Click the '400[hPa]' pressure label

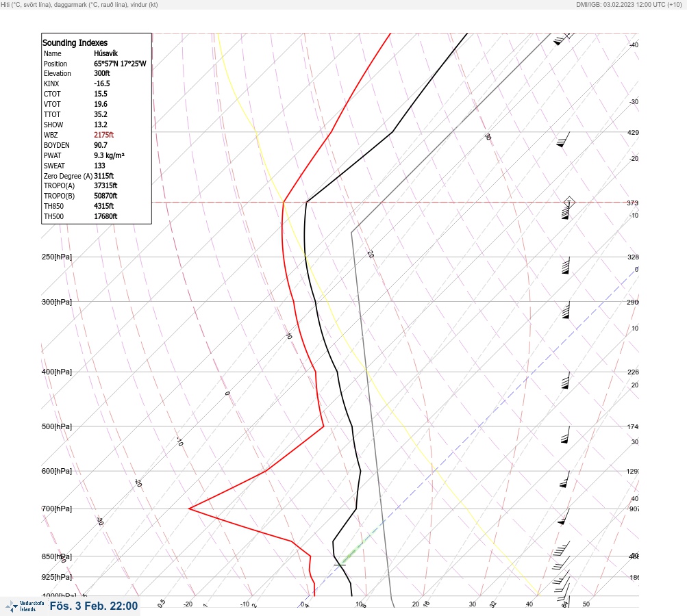click(x=57, y=372)
